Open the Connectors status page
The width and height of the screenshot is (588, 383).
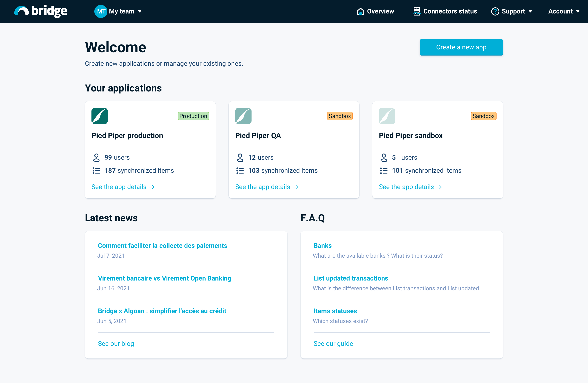coord(450,11)
